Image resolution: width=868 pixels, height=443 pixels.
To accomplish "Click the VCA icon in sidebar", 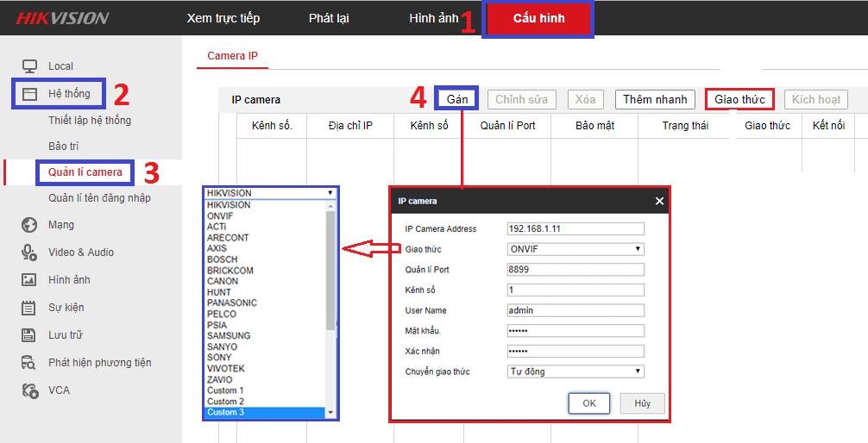I will (x=30, y=390).
